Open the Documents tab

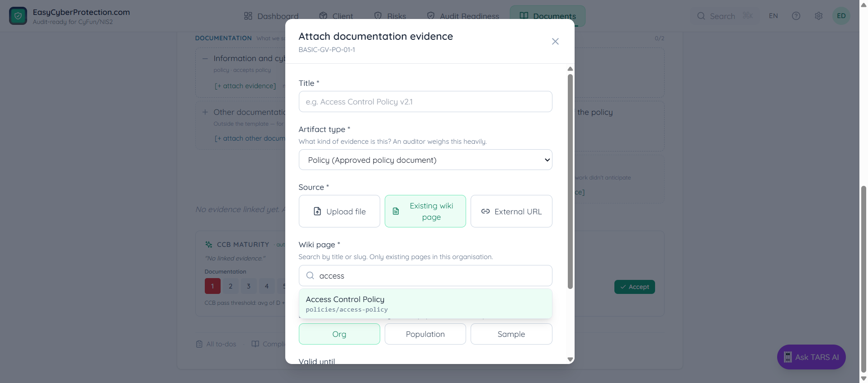pos(547,16)
